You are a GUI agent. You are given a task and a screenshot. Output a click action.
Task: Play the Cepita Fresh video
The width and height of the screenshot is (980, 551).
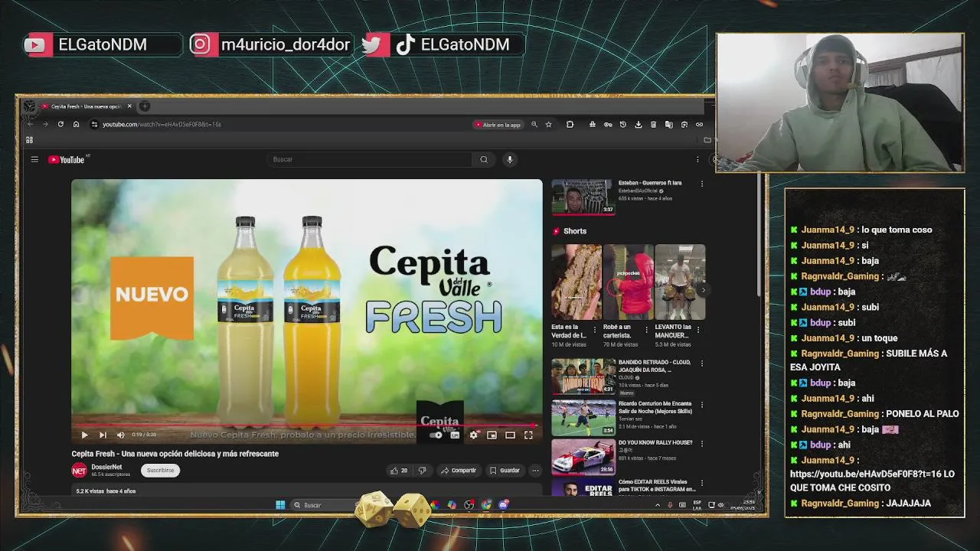click(84, 435)
